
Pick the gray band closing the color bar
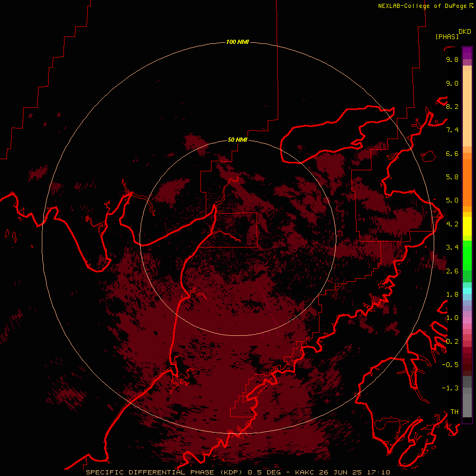467,405
